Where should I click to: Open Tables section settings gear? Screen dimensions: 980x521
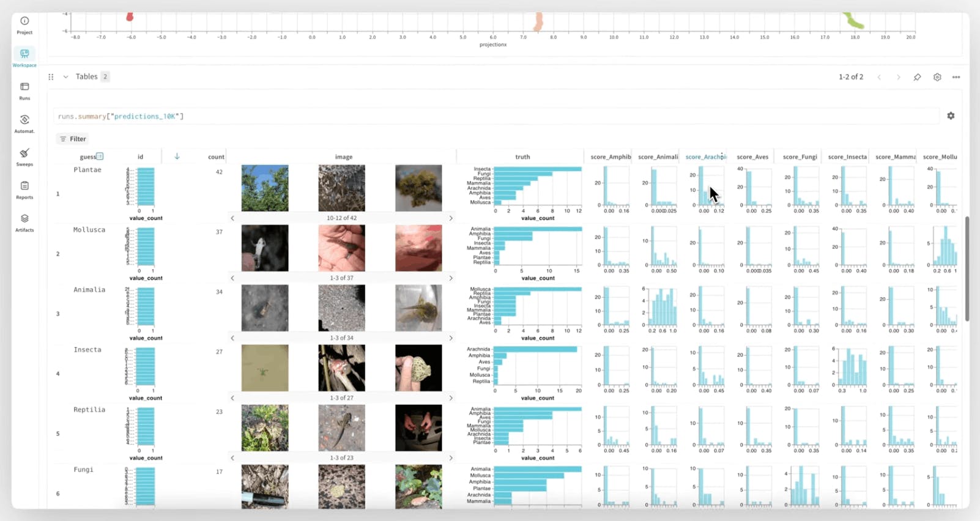pyautogui.click(x=937, y=77)
